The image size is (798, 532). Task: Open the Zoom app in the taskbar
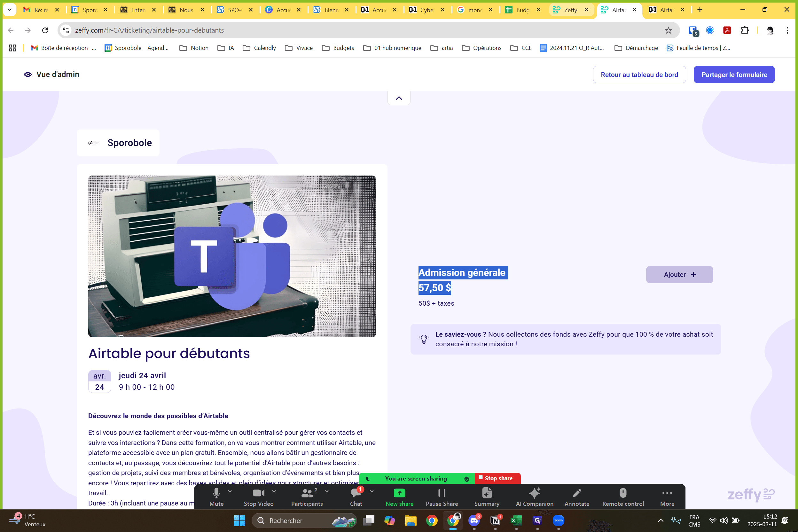(x=559, y=520)
